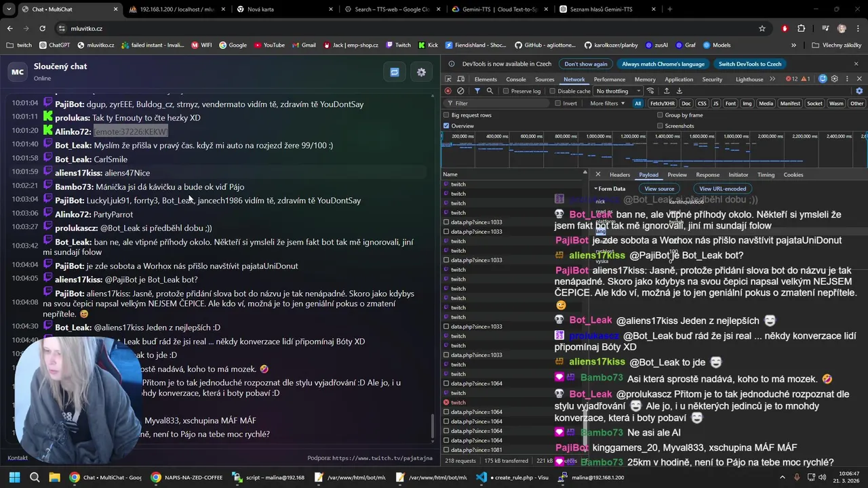The image size is (868, 488).
Task: Click Always match Chrome's language
Action: coord(663,64)
